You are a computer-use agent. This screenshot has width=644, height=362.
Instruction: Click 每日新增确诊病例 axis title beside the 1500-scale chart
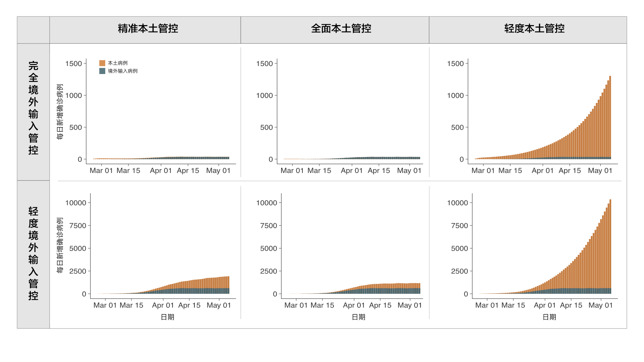[60, 112]
